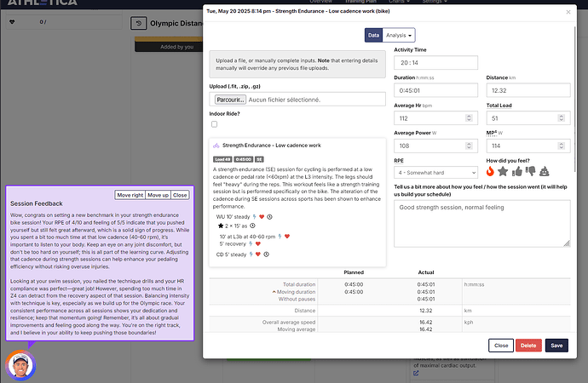The image size is (588, 383).
Task: Open Training Plan in the top navigation
Action: pos(360,2)
